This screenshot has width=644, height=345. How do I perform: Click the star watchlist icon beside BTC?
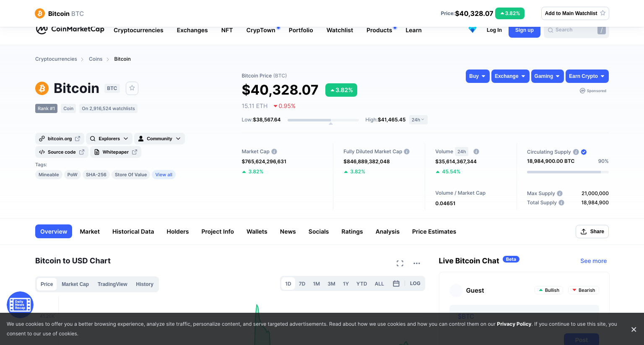pos(132,88)
